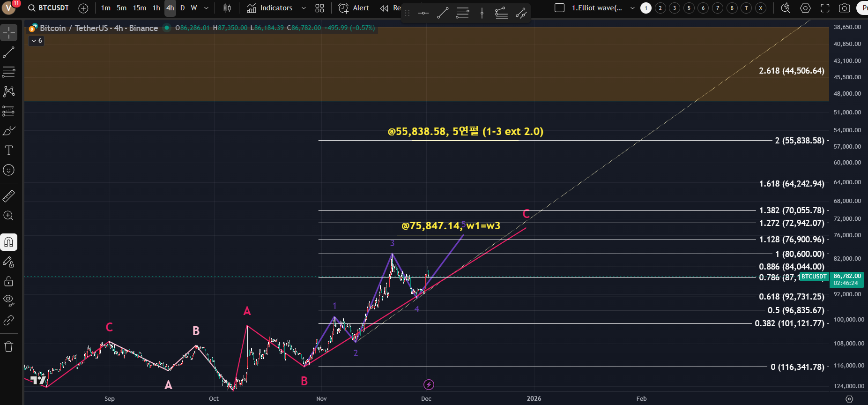Click the BTCUSDT symbol search field
868x405 pixels.
pos(49,8)
